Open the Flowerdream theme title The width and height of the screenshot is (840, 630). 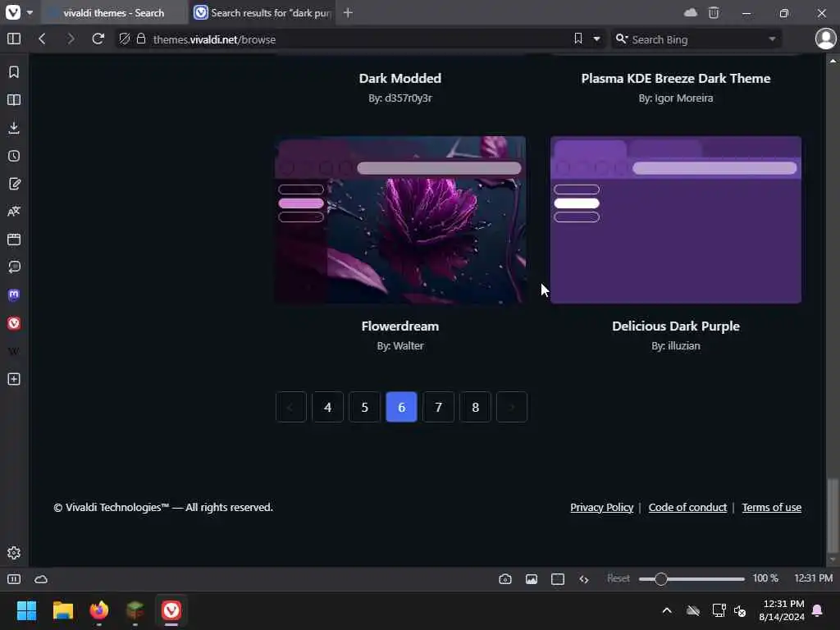400,326
